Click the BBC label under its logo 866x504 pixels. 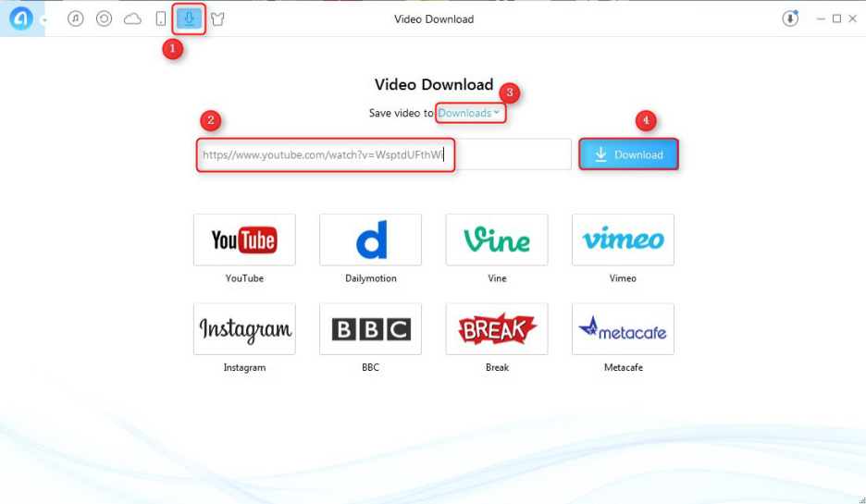tap(371, 367)
